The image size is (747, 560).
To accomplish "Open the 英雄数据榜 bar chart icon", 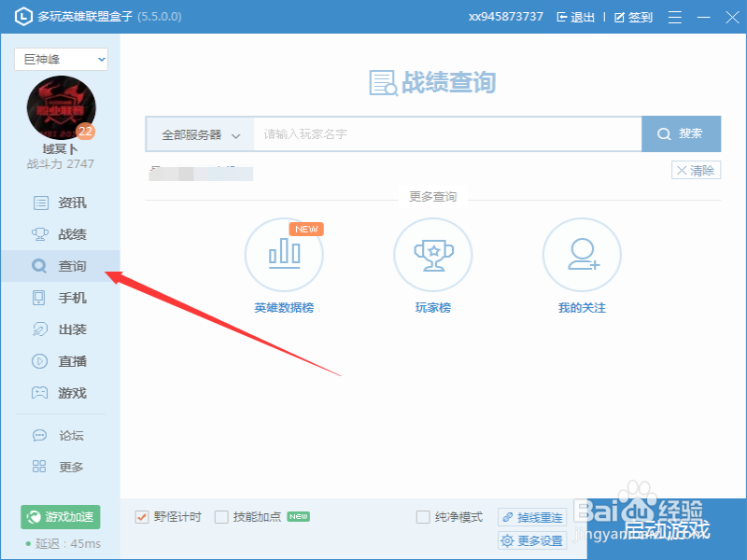I will 284,255.
